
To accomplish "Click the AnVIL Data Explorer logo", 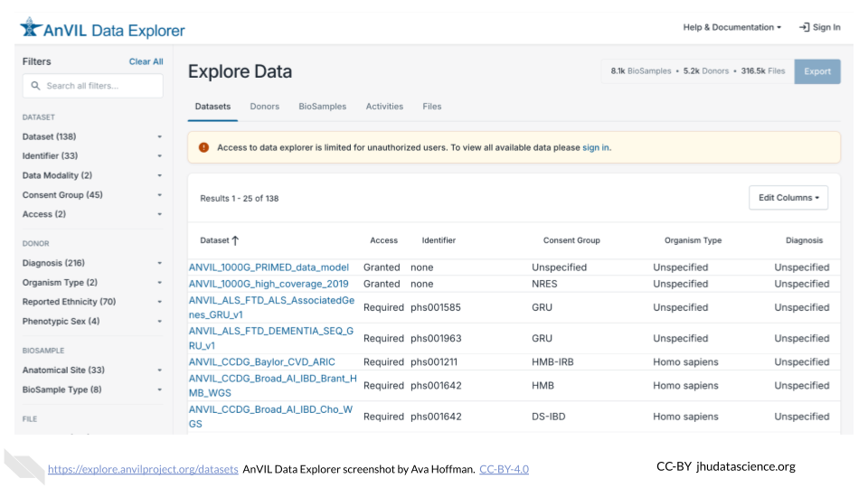I will coord(102,29).
